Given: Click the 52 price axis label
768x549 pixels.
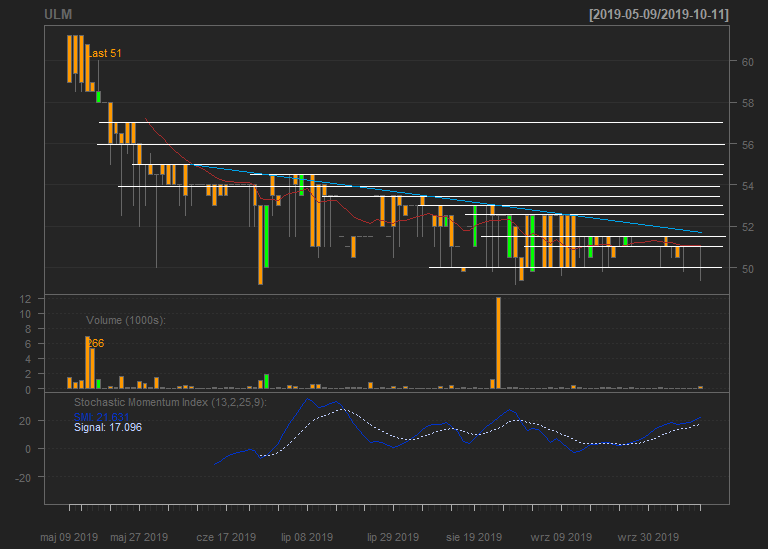Looking at the screenshot, I should [x=747, y=227].
